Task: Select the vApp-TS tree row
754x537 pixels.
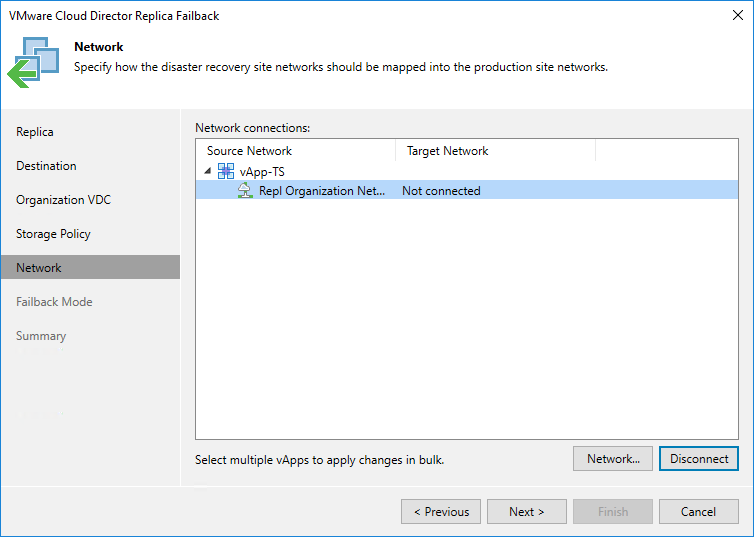Action: tap(467, 171)
